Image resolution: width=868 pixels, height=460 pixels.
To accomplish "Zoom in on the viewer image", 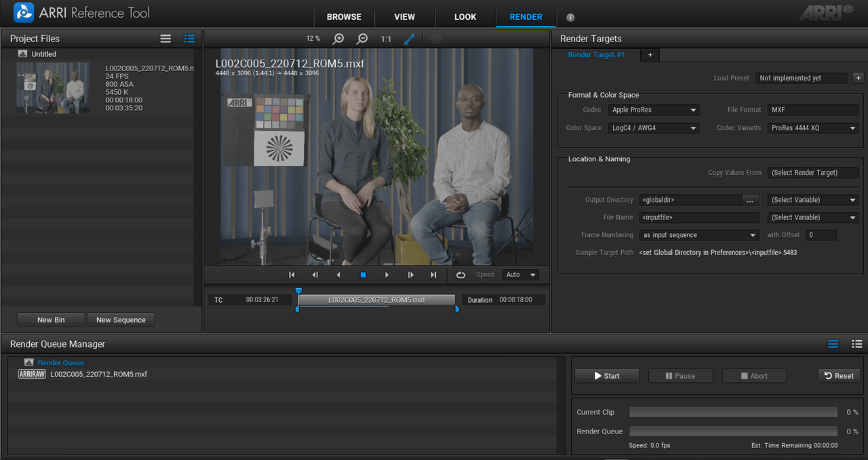I will click(x=338, y=39).
